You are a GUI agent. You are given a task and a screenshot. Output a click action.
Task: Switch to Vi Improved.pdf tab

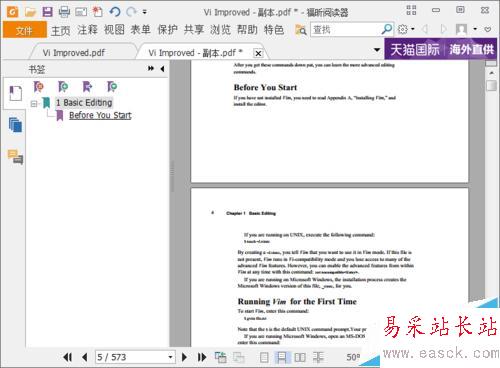(74, 53)
